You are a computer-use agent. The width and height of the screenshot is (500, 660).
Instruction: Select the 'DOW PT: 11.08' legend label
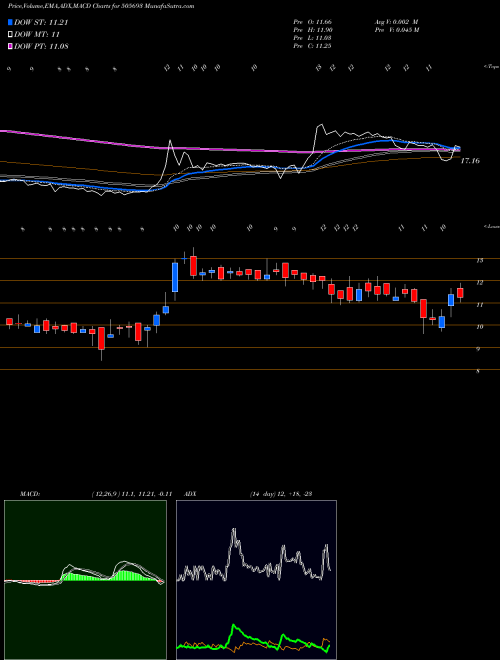[41, 46]
